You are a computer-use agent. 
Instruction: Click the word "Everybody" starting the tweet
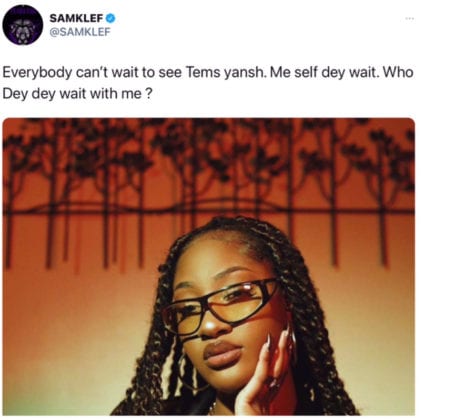[37, 73]
